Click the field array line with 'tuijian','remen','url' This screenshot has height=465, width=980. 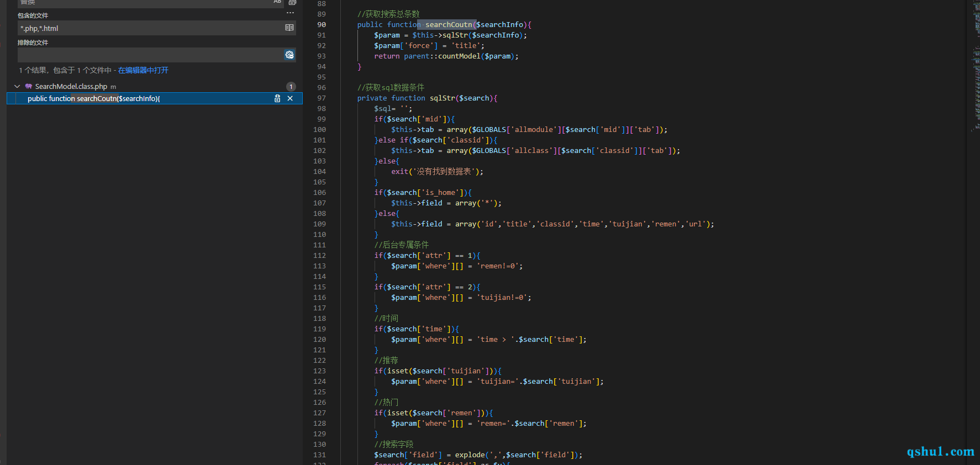click(552, 224)
